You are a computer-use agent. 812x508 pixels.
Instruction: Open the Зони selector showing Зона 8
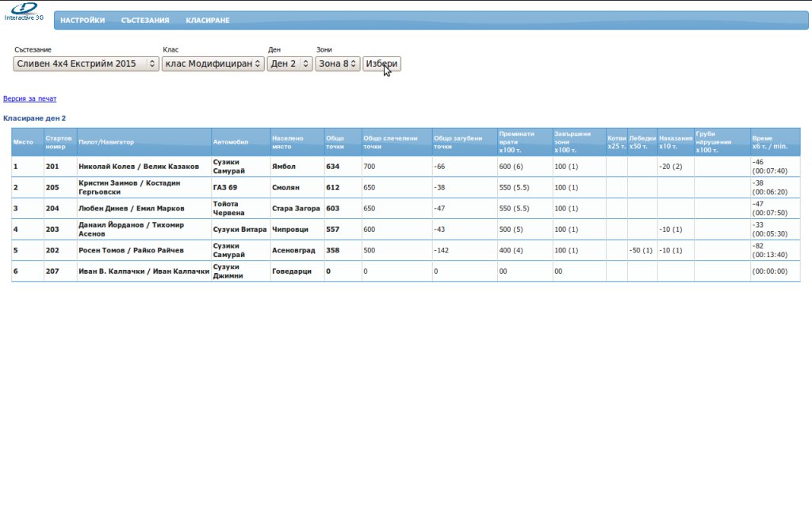coord(337,63)
